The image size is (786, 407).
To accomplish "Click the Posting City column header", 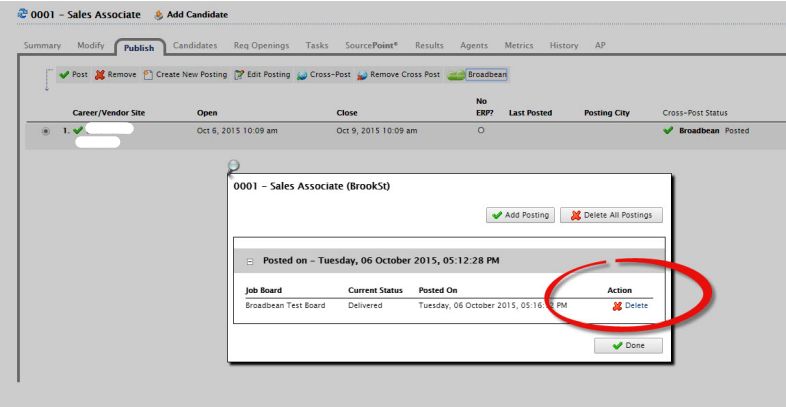I will point(607,113).
